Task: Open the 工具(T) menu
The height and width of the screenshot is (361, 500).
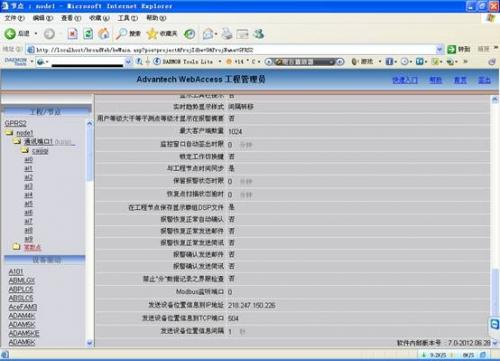Action: 128,18
